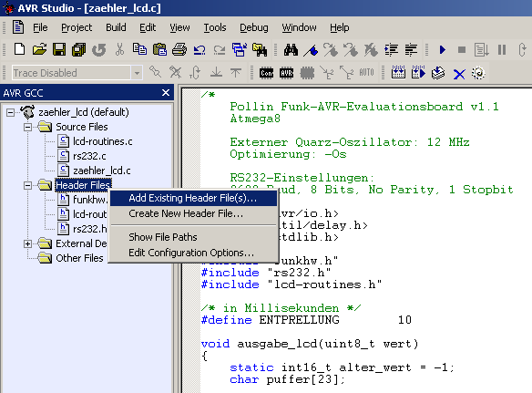Image resolution: width=532 pixels, height=393 pixels.
Task: Copy selection with the Copy icon
Action: click(x=139, y=50)
